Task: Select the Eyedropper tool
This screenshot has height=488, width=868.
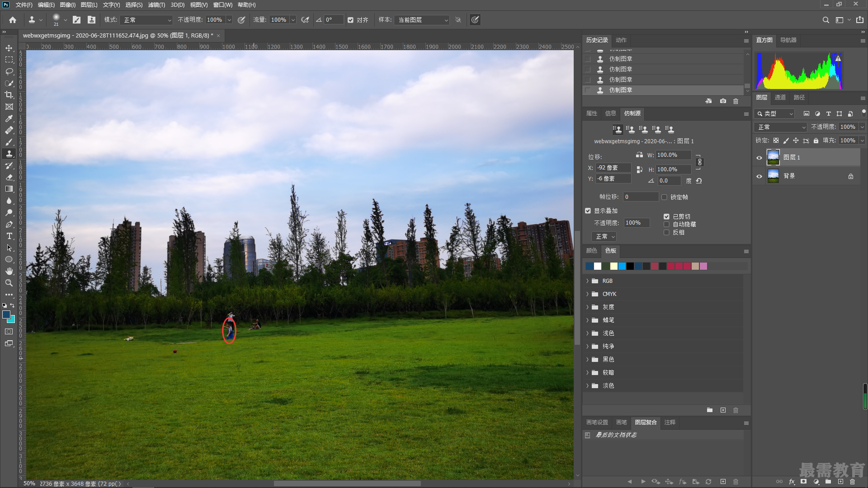Action: 9,118
